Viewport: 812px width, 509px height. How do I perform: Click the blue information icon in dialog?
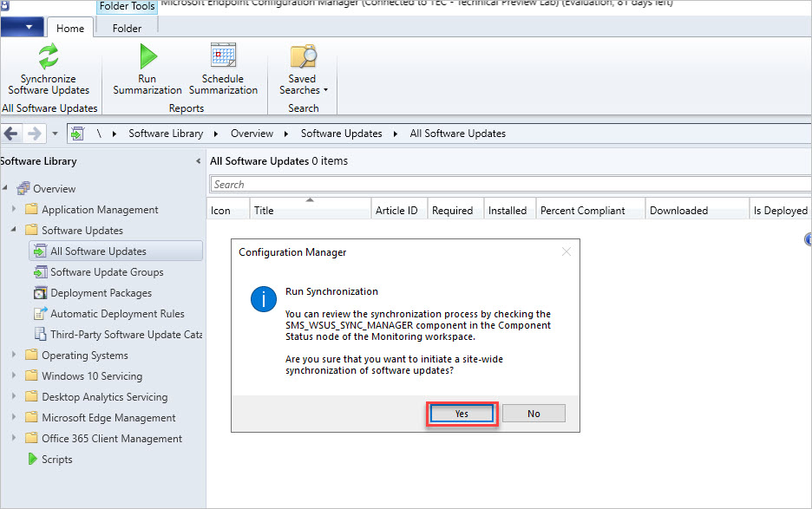(x=264, y=299)
